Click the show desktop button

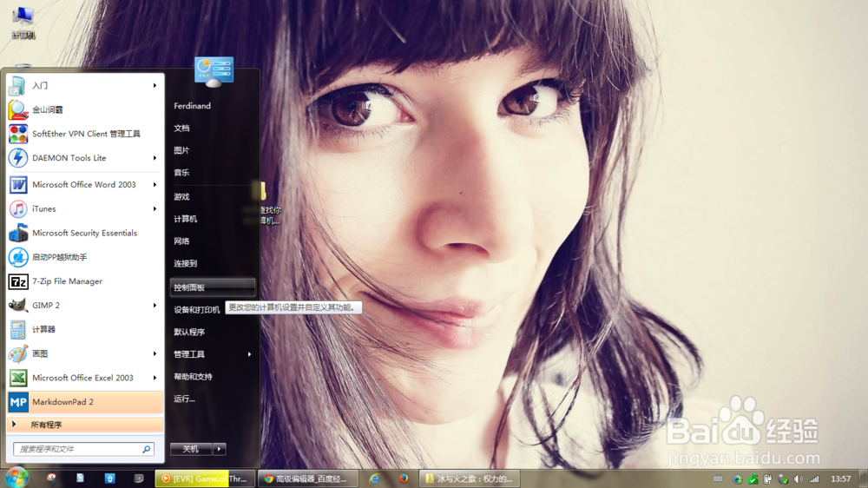pyautogui.click(x=863, y=478)
